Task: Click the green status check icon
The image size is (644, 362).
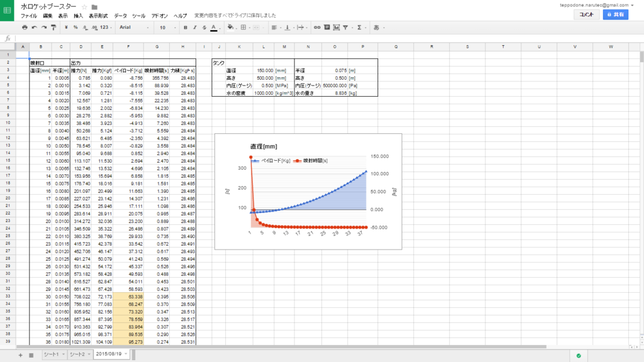Action: click(579, 356)
